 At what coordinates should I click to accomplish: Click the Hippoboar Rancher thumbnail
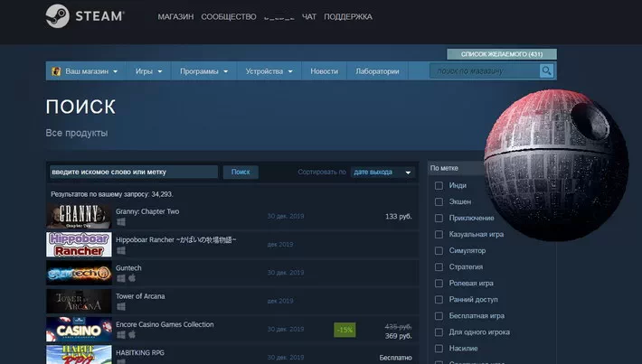[79, 244]
